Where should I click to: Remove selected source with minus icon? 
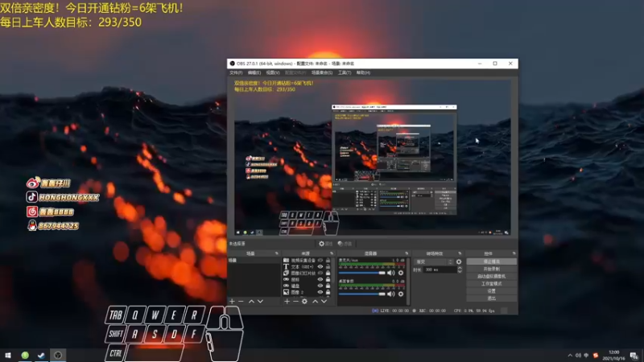point(295,301)
